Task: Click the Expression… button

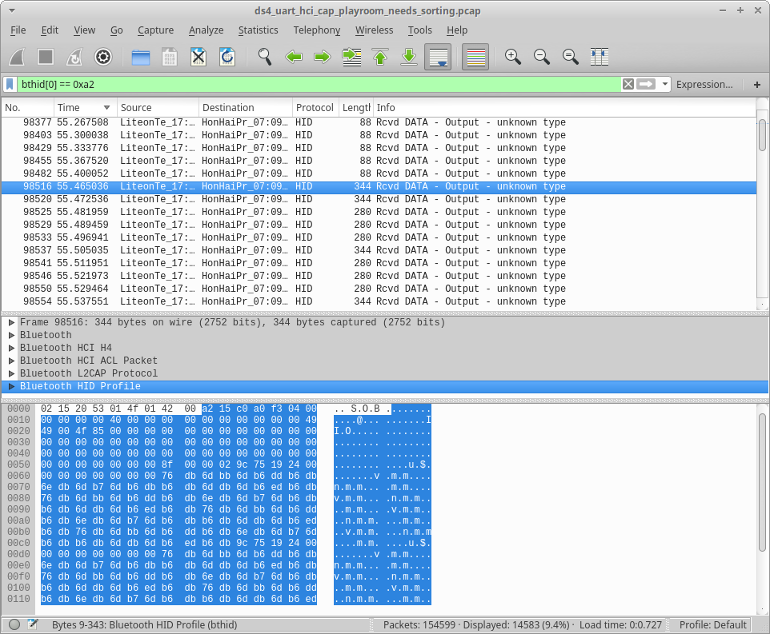Action: [x=704, y=85]
